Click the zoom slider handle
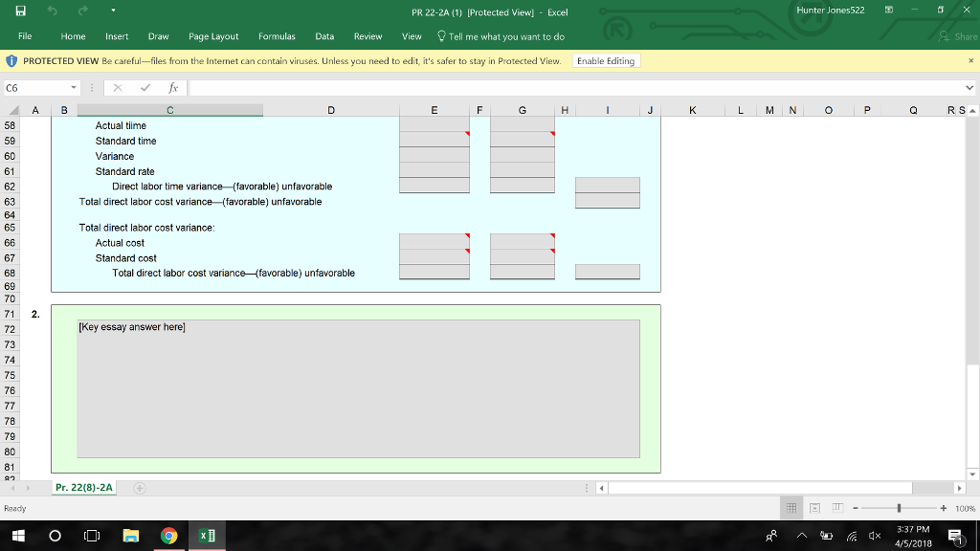Viewport: 980px width, 551px height. [899, 508]
